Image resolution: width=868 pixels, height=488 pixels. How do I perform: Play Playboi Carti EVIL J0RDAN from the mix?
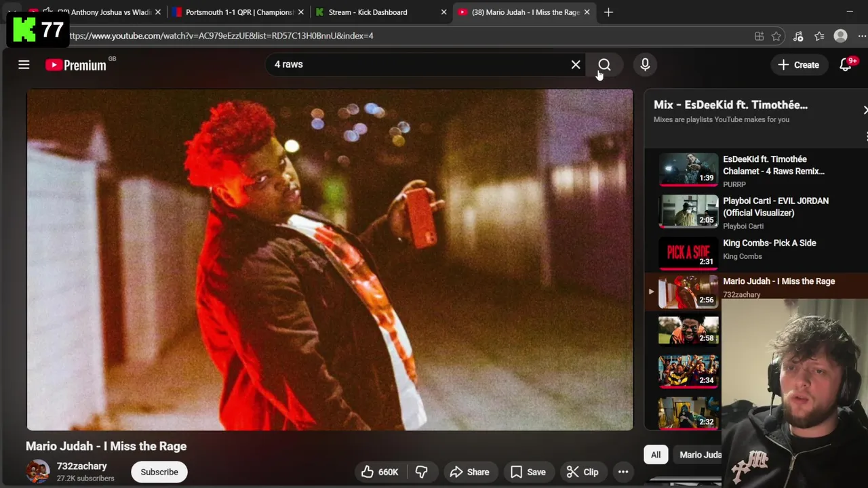click(756, 212)
